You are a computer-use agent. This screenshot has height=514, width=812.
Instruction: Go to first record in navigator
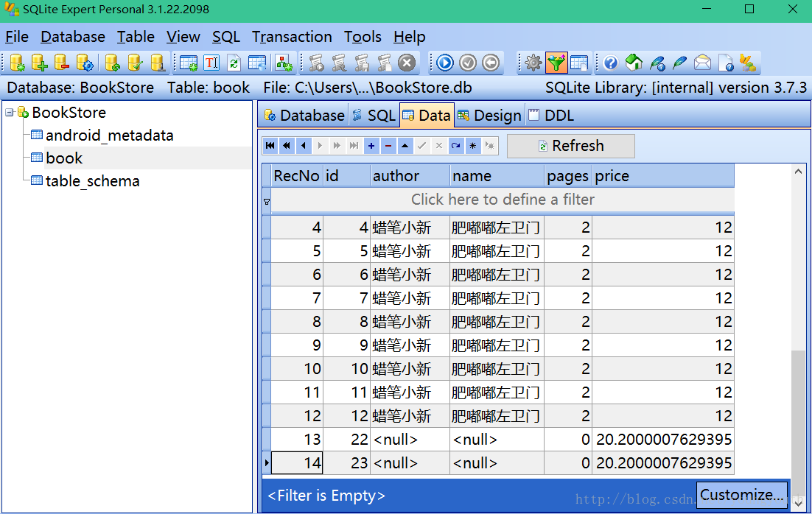[270, 146]
